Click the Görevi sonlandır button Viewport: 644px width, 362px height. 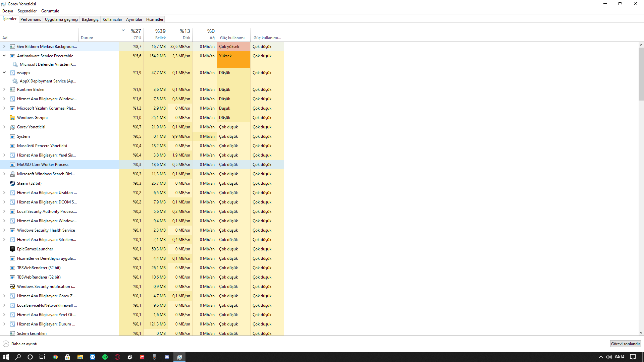(625, 344)
